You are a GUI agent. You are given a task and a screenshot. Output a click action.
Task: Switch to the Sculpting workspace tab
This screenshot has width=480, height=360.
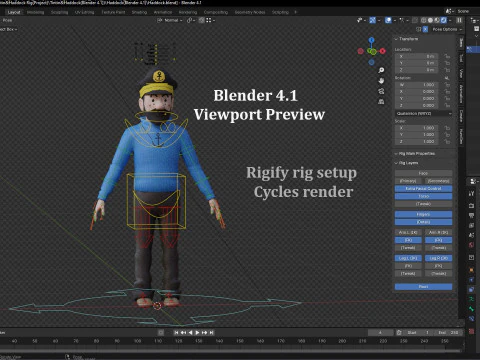point(59,12)
